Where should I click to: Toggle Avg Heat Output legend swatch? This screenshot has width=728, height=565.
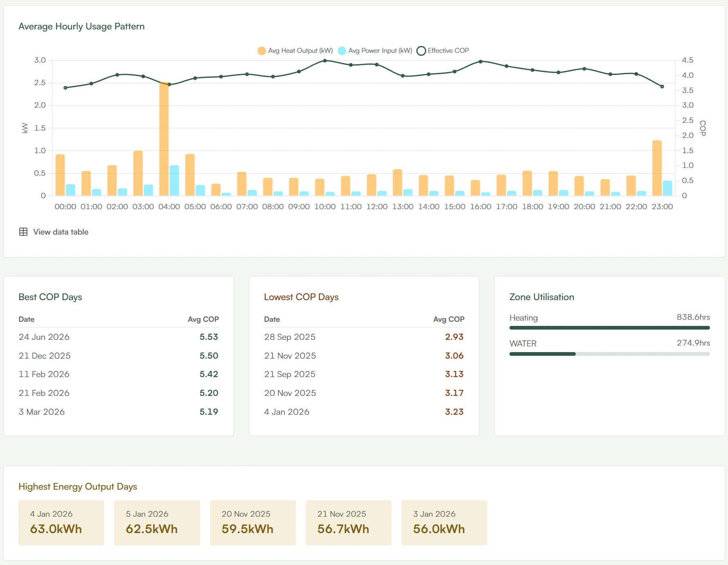(261, 51)
